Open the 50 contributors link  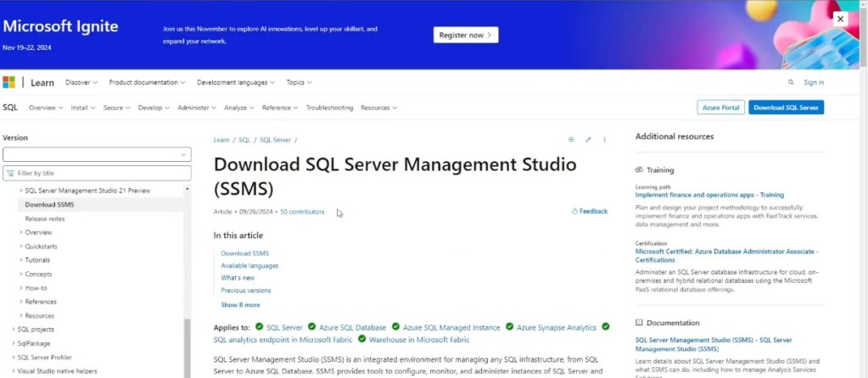click(302, 212)
